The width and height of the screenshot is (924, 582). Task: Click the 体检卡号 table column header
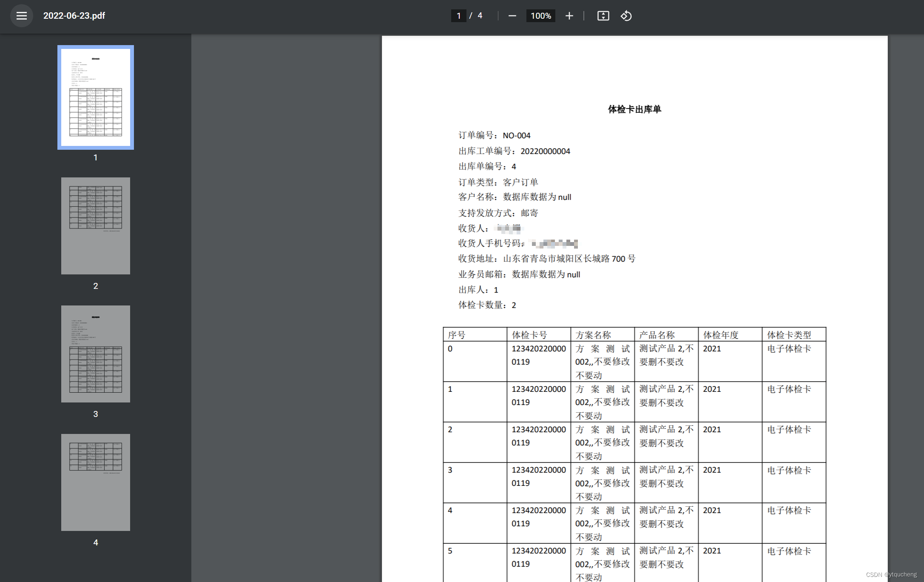[529, 335]
